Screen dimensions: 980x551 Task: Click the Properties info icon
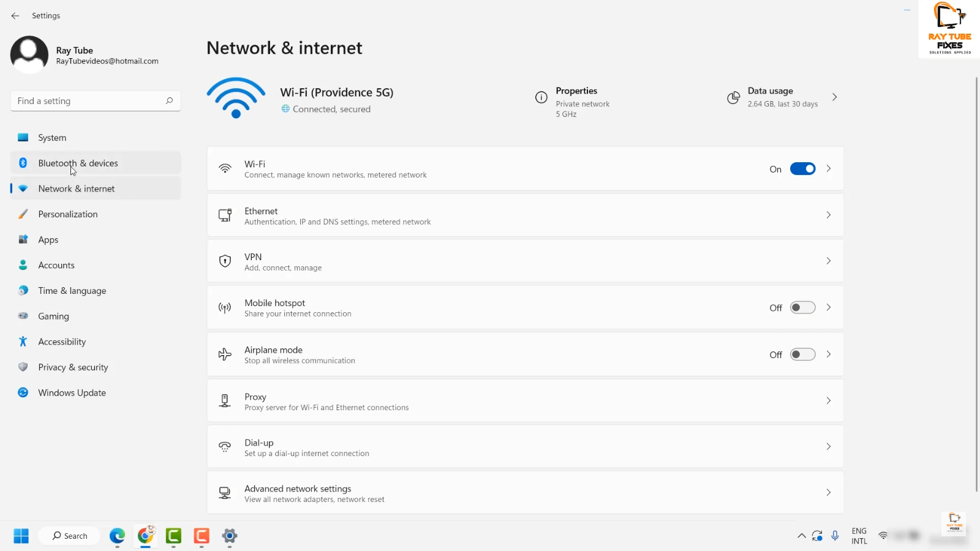click(541, 97)
